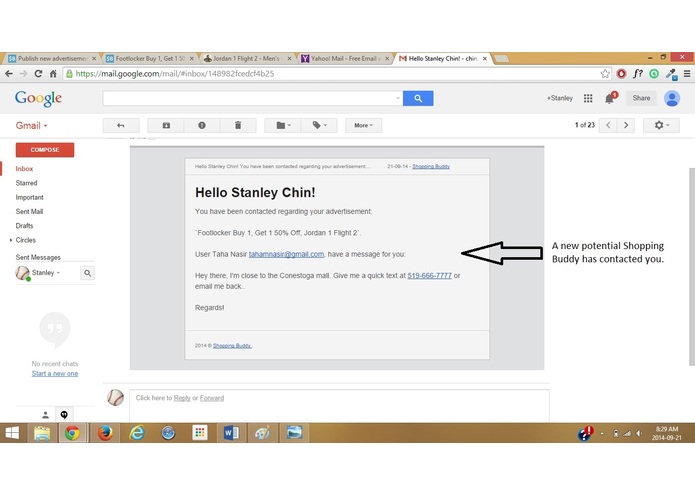This screenshot has width=695, height=494.
Task: Click the green circular extension icon
Action: (x=654, y=74)
